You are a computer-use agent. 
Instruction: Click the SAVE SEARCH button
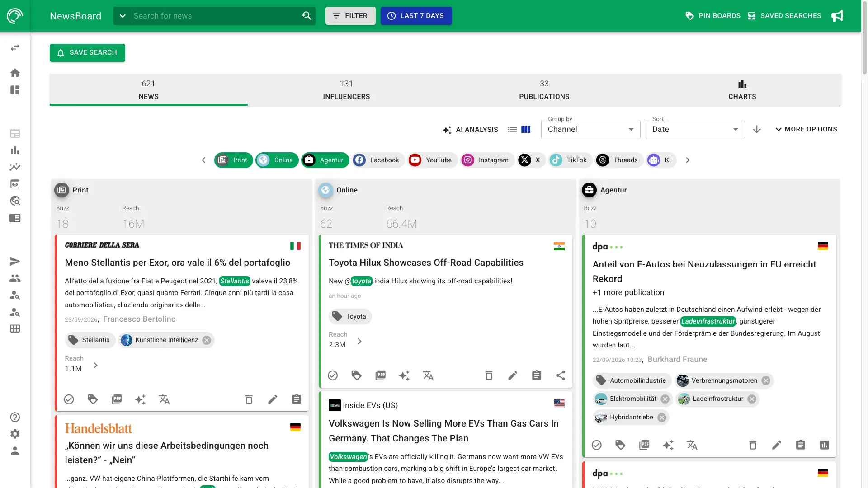[x=87, y=52]
